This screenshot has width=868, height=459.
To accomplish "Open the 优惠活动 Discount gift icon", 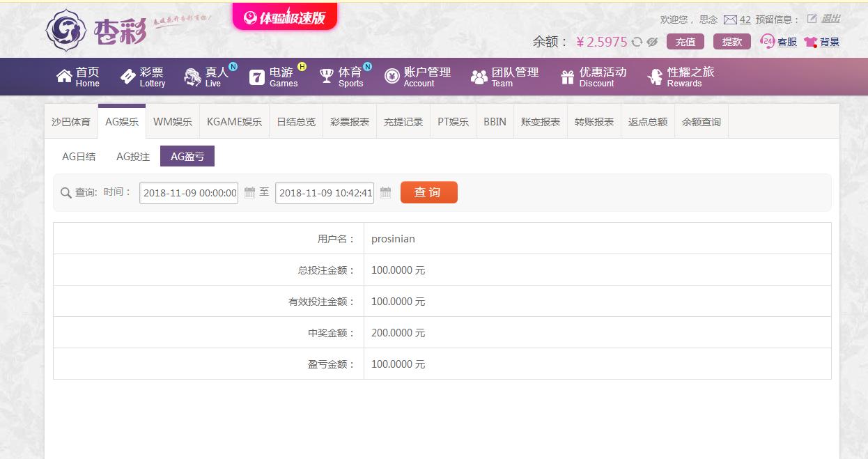I will tap(568, 77).
